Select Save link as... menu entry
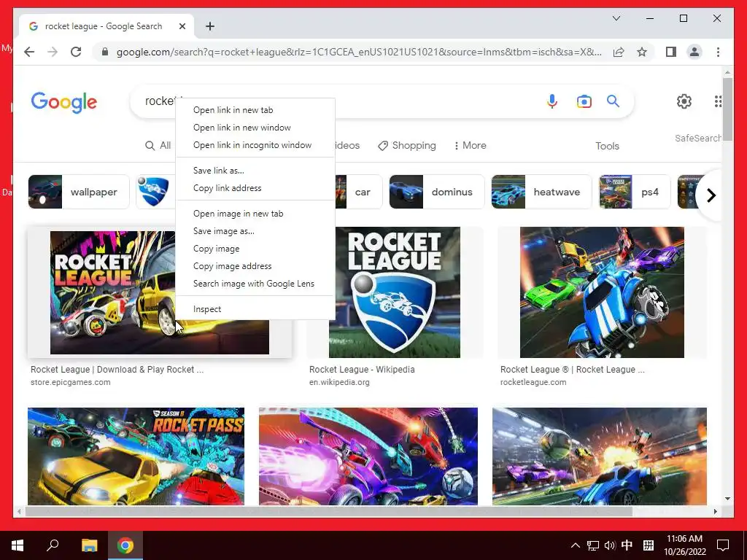The width and height of the screenshot is (747, 560). coord(255,171)
